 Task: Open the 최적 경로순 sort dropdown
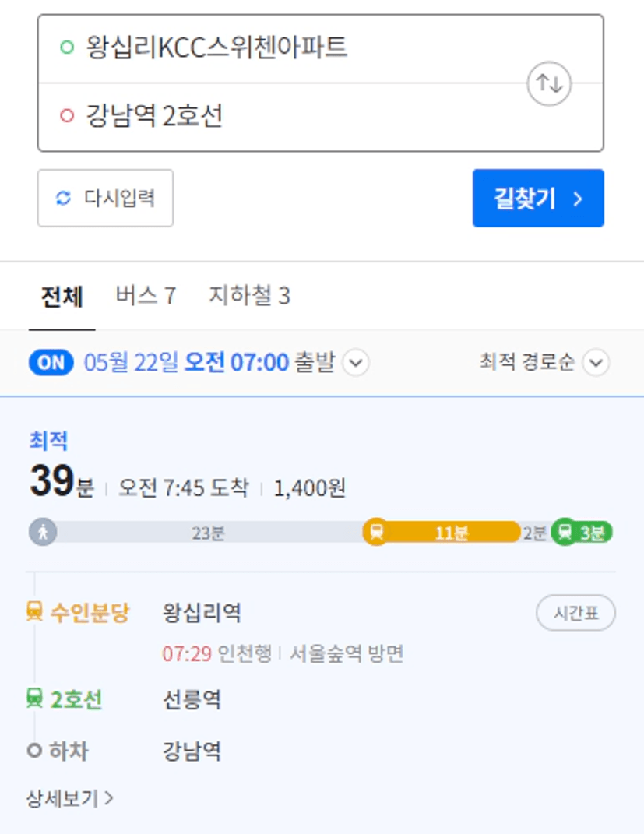tap(544, 363)
